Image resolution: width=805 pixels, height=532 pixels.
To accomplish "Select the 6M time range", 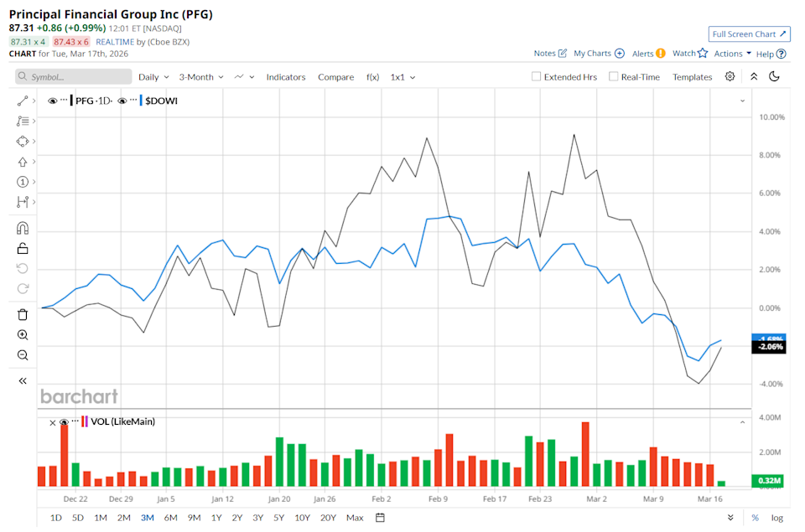I will tap(170, 518).
